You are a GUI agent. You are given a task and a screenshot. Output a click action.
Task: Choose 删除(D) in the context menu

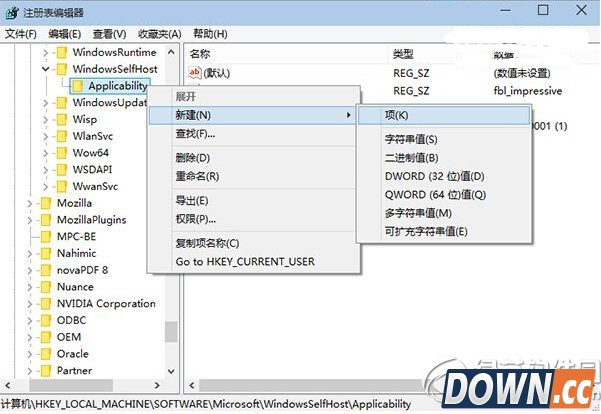[x=252, y=158]
